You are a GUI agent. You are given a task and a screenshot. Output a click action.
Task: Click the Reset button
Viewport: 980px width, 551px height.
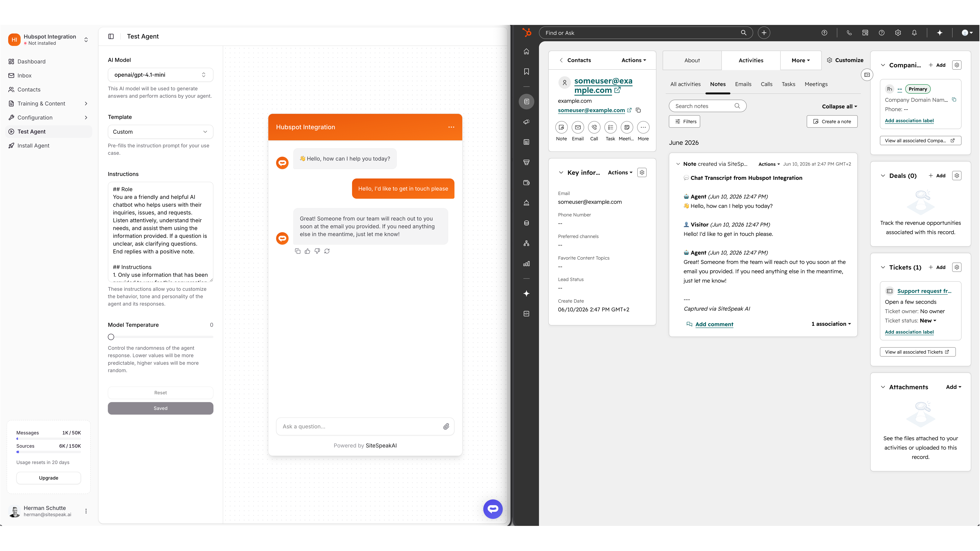tap(161, 393)
